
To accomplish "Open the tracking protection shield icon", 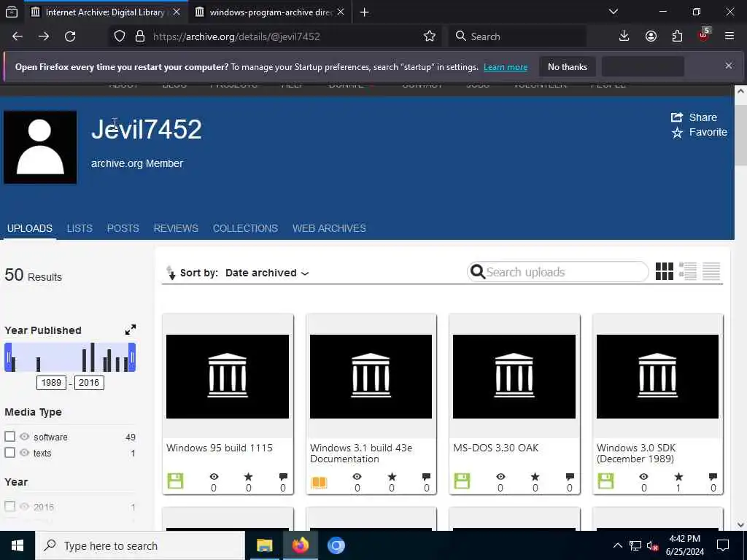I will point(120,36).
